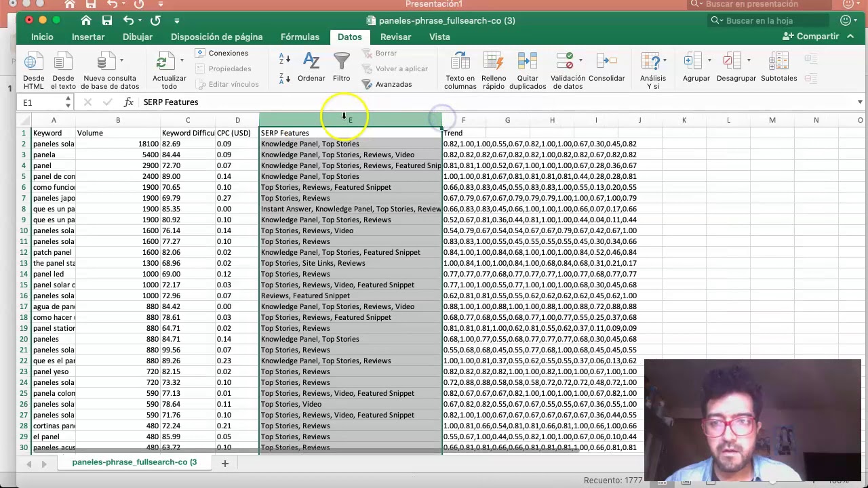Image resolution: width=868 pixels, height=488 pixels.
Task: Select row 12 header
Action: 24,252
